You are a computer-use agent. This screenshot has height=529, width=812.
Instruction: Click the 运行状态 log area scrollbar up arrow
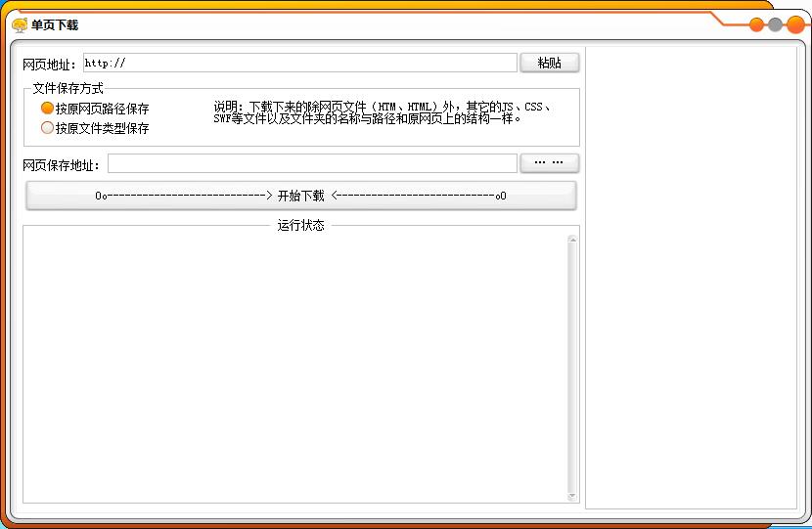(572, 240)
